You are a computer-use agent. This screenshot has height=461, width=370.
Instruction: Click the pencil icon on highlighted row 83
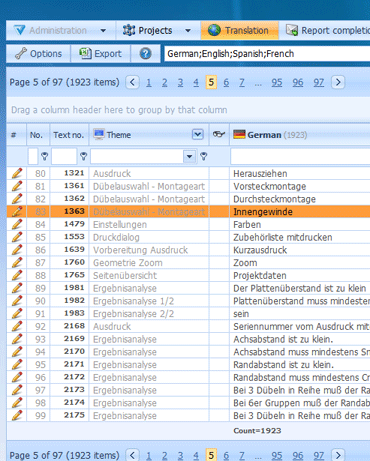pyautogui.click(x=17, y=211)
